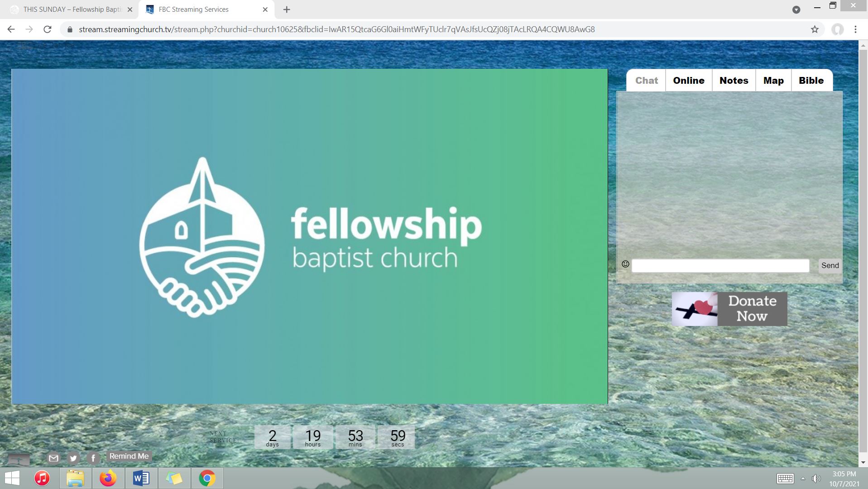Open the Chrome profile avatar
The height and width of the screenshot is (489, 868).
838,29
